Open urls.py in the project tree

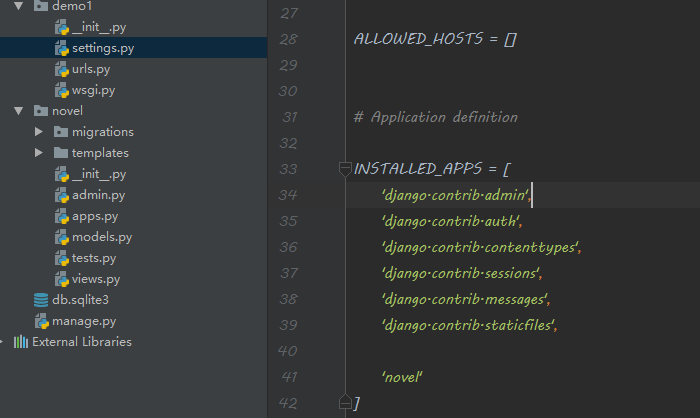(x=93, y=69)
